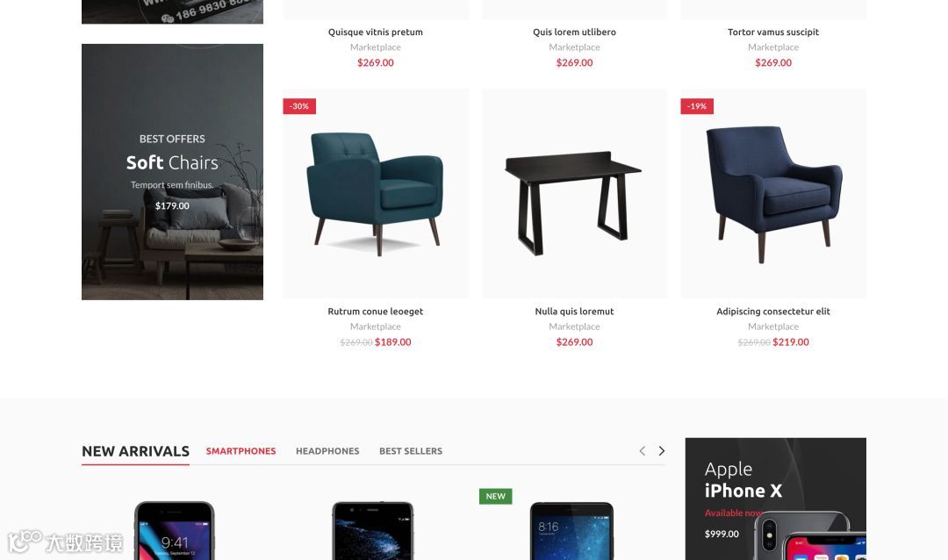Select the black desk product image
The image size is (948, 560).
pyautogui.click(x=574, y=193)
